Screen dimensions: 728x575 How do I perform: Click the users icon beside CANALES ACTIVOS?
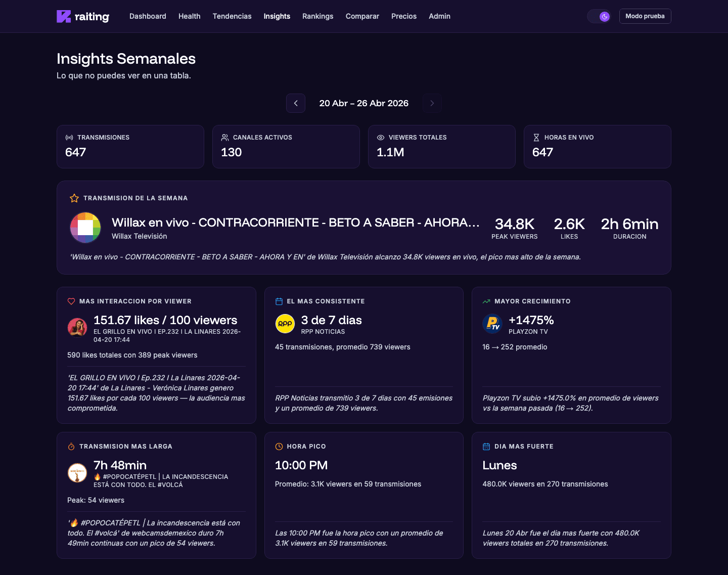pyautogui.click(x=225, y=138)
